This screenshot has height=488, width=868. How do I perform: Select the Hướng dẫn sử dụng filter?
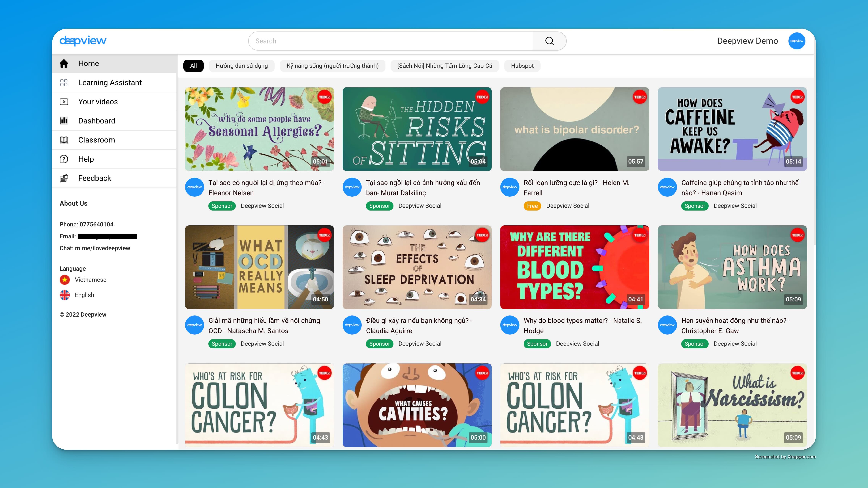(242, 66)
